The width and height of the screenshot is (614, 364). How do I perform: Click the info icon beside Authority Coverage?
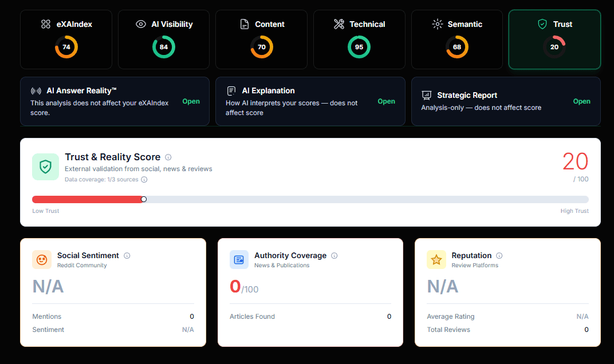click(334, 256)
